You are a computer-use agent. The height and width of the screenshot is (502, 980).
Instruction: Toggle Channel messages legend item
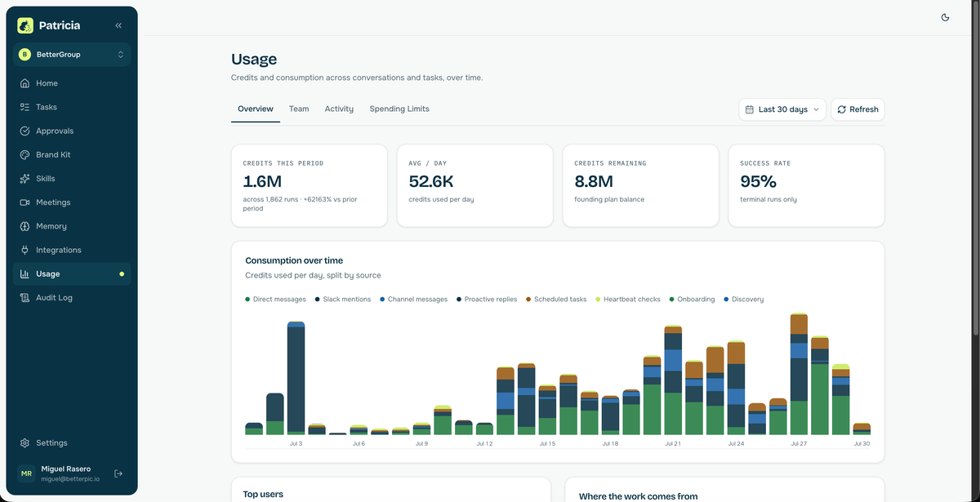pyautogui.click(x=414, y=300)
